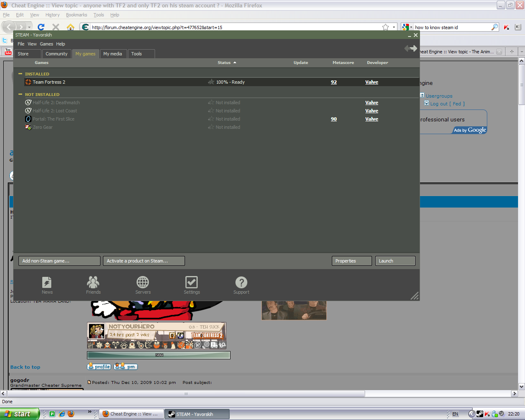Viewport: 525px width, 420px height.
Task: Collapse the INSTALLED games group
Action: [x=20, y=74]
